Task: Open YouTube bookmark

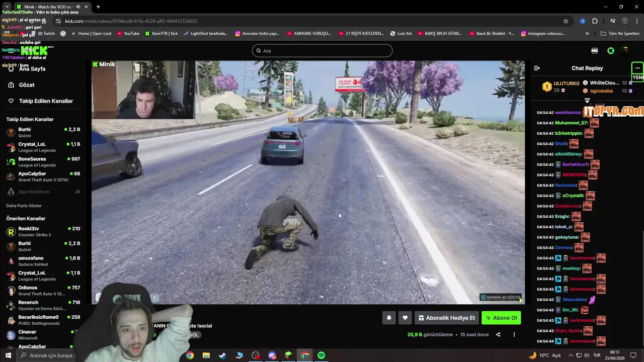Action: [x=128, y=34]
